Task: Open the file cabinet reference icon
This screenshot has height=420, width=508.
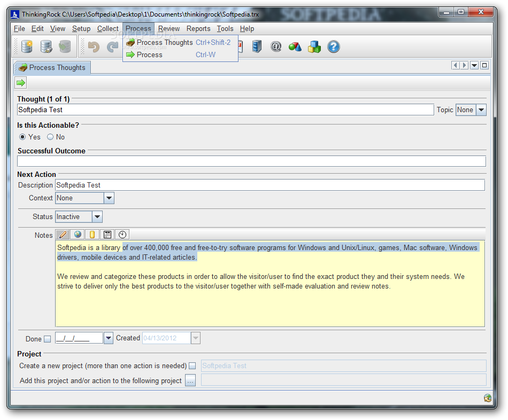Action: pyautogui.click(x=257, y=46)
